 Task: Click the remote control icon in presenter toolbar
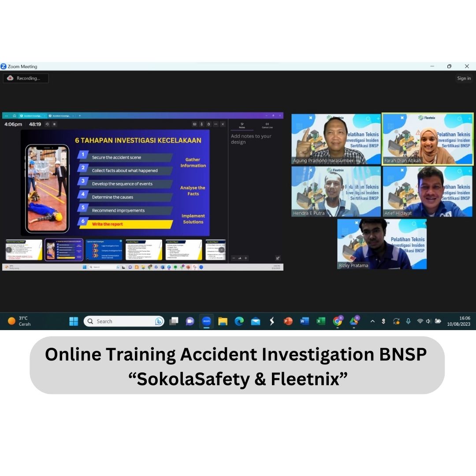tap(201, 124)
